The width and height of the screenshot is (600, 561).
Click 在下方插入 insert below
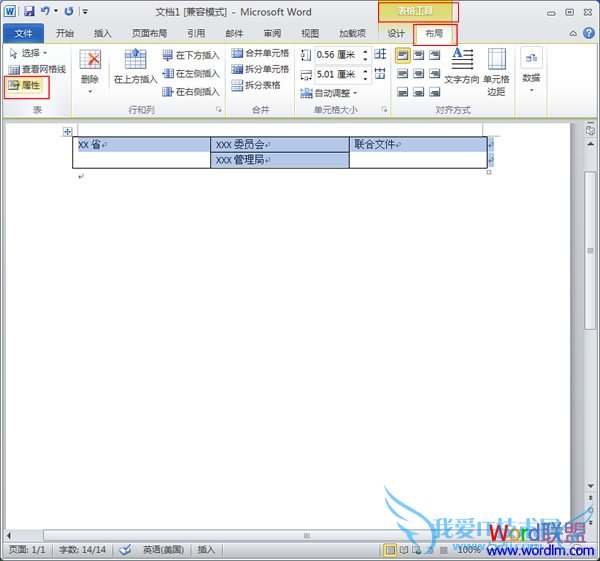click(191, 55)
